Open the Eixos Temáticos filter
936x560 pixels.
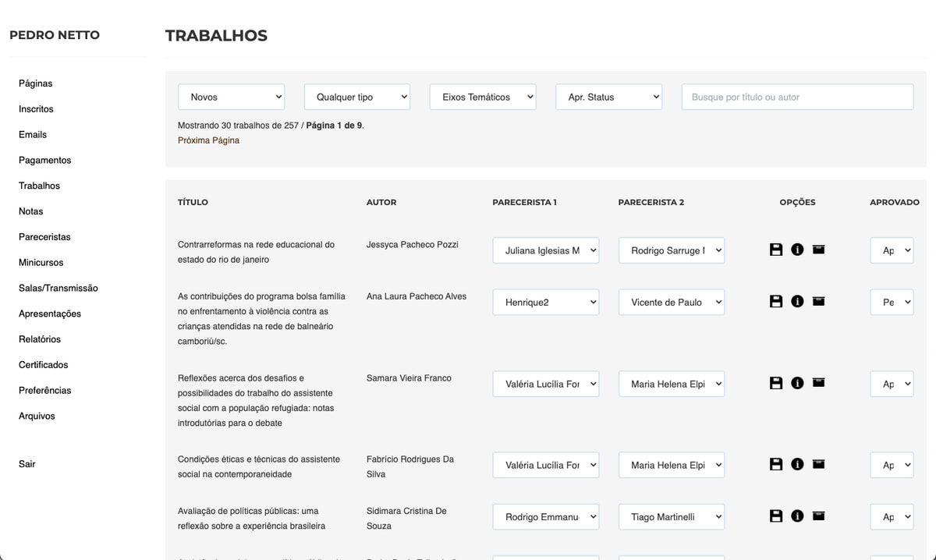tap(483, 97)
